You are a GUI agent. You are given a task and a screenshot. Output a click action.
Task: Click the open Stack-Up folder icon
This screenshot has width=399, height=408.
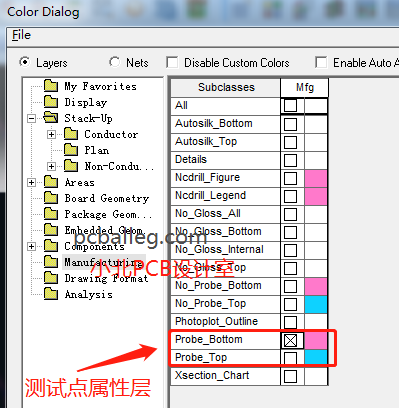click(x=51, y=118)
